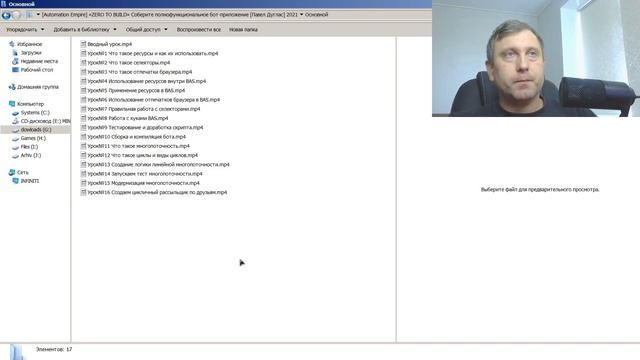Click the Основной segment in address bar
The height and width of the screenshot is (360, 640).
click(317, 15)
